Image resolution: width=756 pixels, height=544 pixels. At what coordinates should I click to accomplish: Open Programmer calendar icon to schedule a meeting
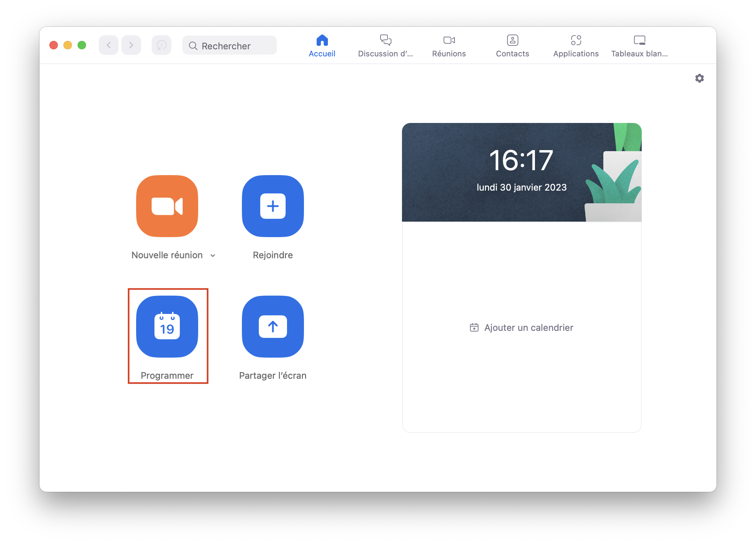167,326
